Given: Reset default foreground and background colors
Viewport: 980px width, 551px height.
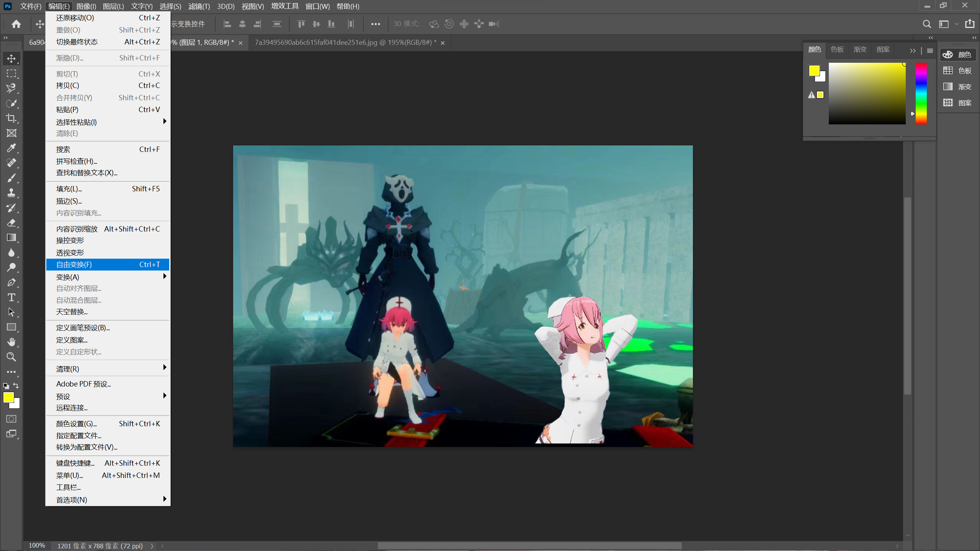Looking at the screenshot, I should (6, 386).
